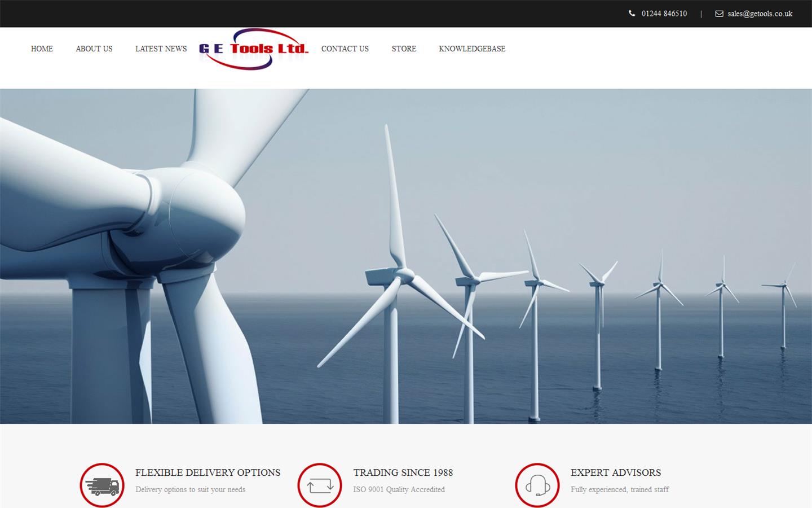Click the FLEXIBLE DELIVERY OPTIONS heading
The height and width of the screenshot is (508, 812).
coord(208,473)
